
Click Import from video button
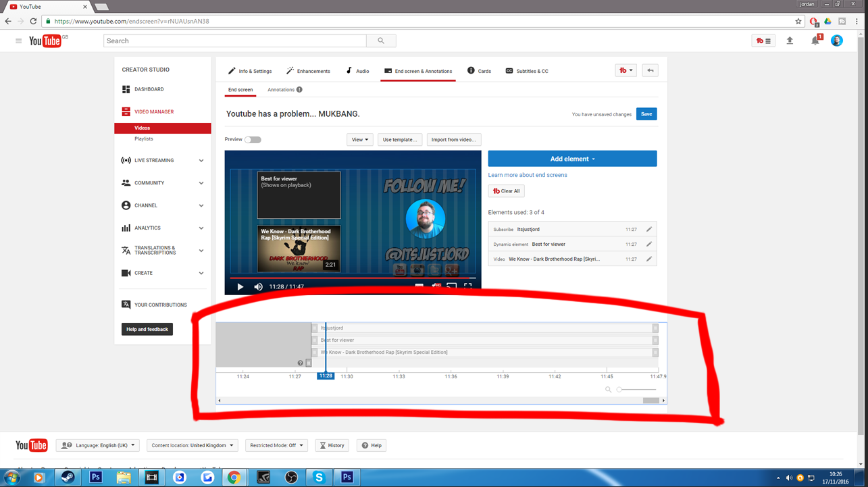[453, 140]
